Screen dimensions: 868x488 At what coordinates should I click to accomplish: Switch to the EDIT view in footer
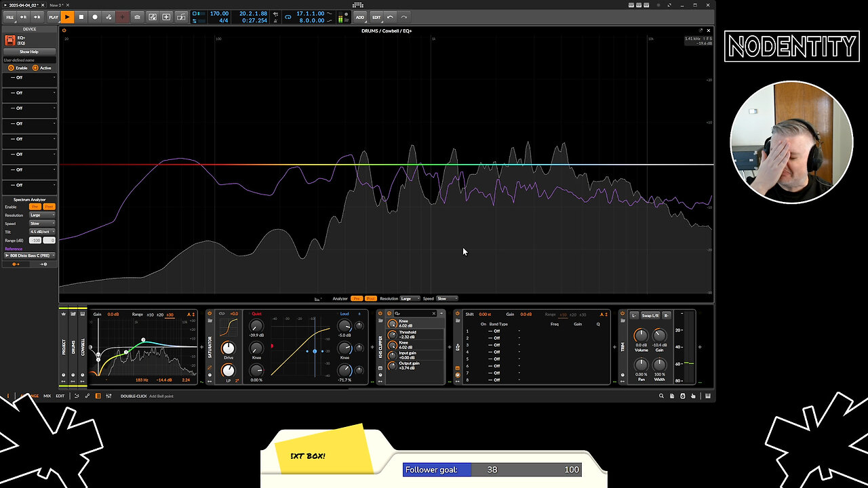coord(60,396)
